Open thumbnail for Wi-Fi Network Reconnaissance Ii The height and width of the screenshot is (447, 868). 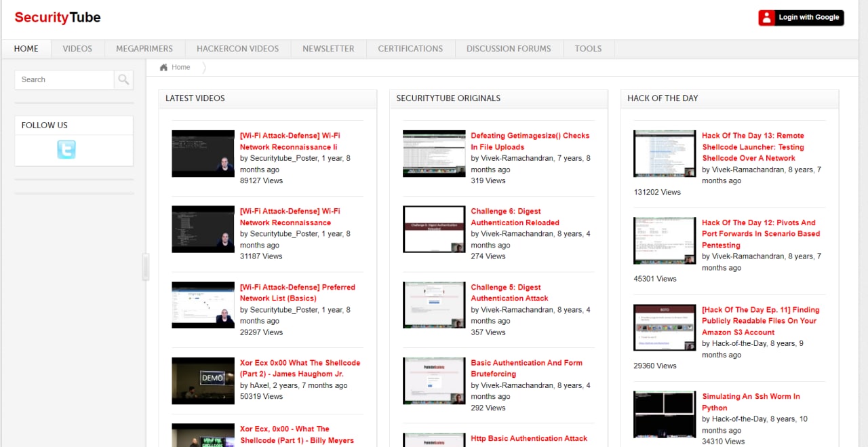203,154
